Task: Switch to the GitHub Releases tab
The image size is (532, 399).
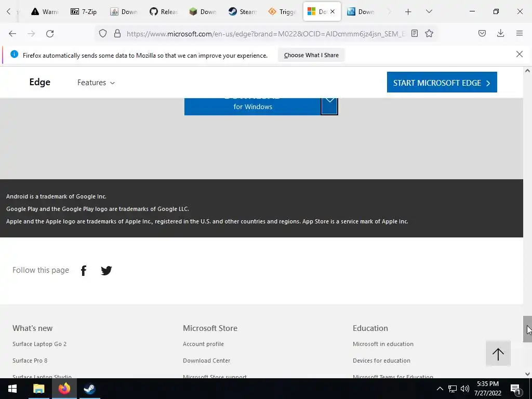Action: [164, 11]
